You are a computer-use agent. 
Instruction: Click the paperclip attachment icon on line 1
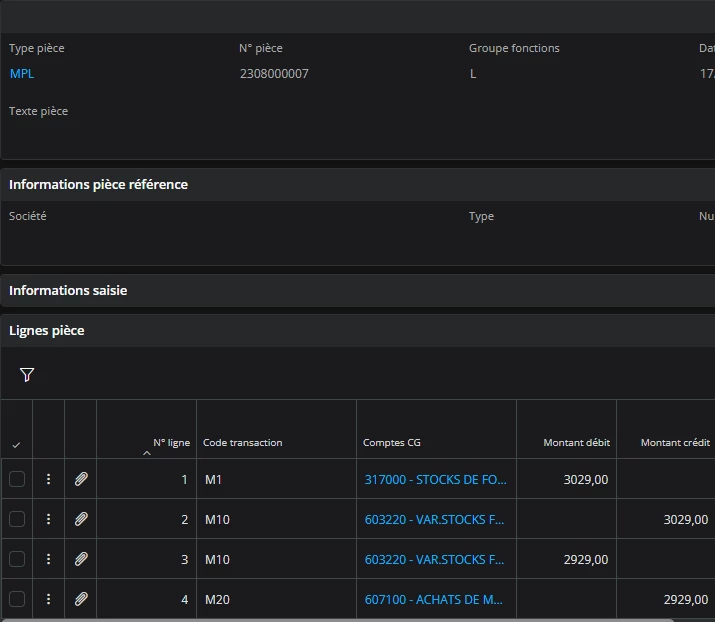point(81,479)
